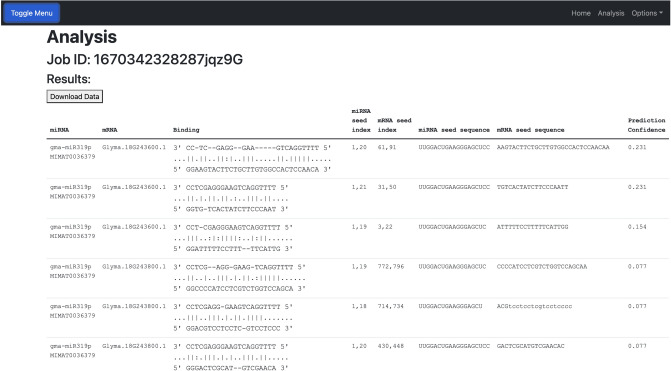Select mRNA seed index 31,50 cell
Image resolution: width=671 pixels, height=371 pixels.
[387, 187]
